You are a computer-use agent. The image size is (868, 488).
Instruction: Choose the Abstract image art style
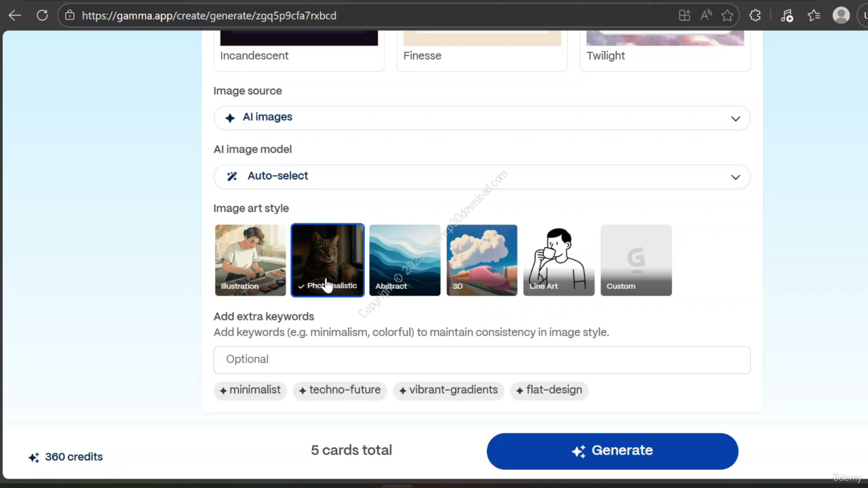405,260
